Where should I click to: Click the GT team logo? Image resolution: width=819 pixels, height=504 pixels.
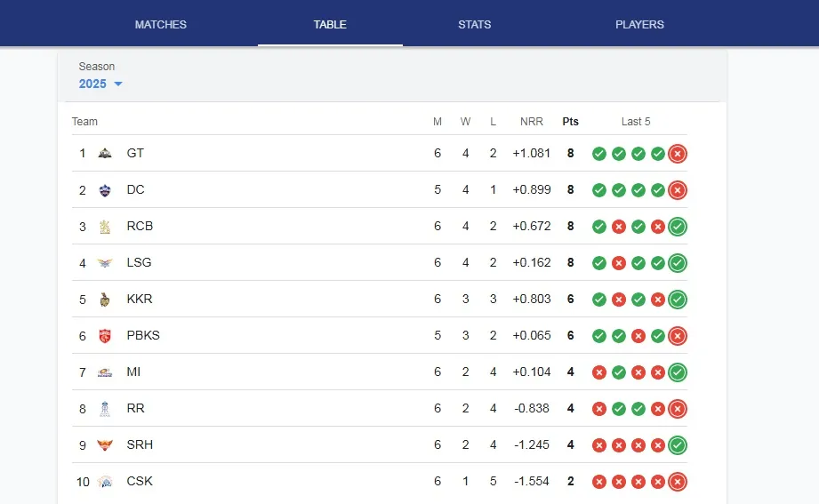(x=105, y=154)
